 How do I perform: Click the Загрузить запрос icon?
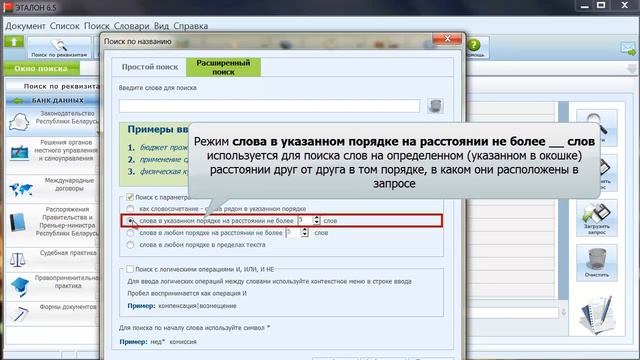pos(597,218)
